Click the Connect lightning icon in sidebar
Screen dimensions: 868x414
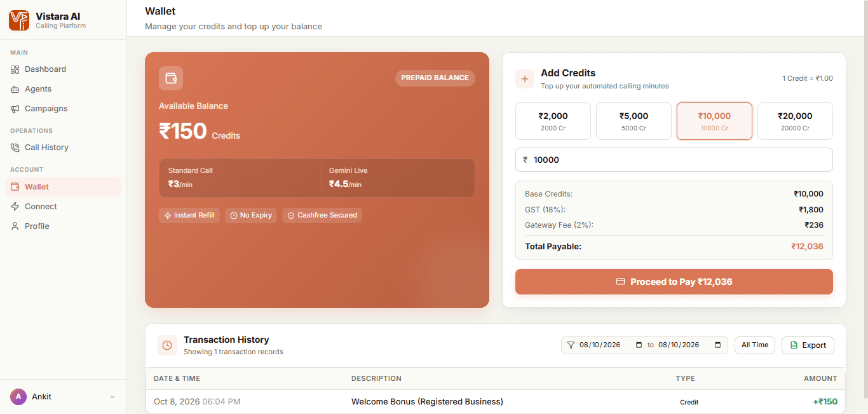15,207
